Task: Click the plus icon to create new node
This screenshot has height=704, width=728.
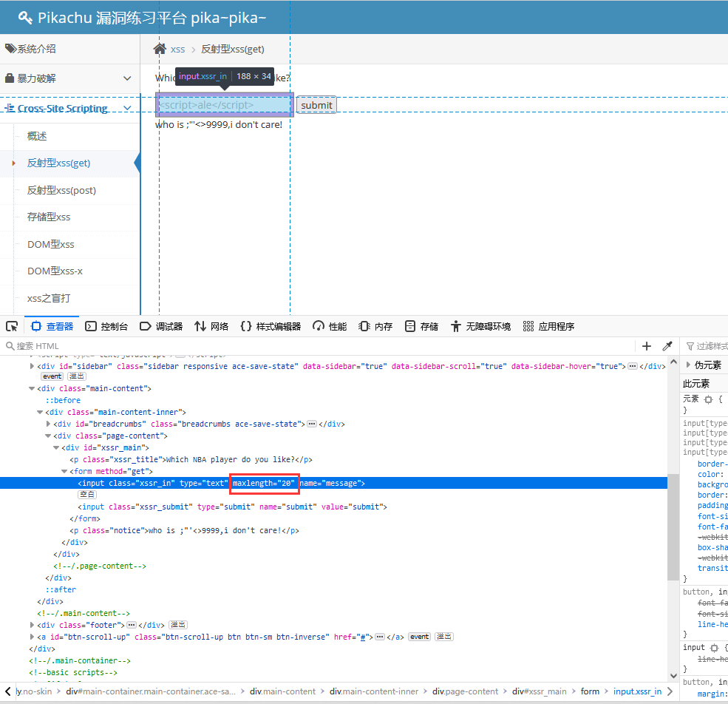Action: 646,346
